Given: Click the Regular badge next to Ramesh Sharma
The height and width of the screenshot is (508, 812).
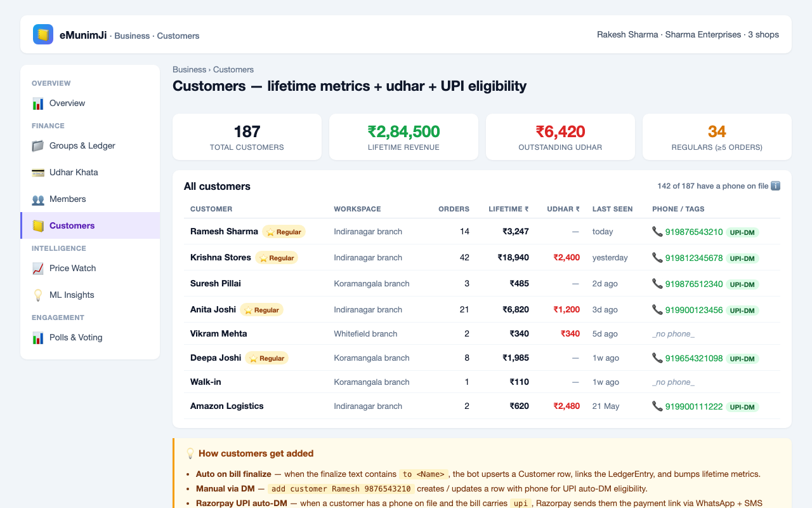Looking at the screenshot, I should tap(284, 232).
